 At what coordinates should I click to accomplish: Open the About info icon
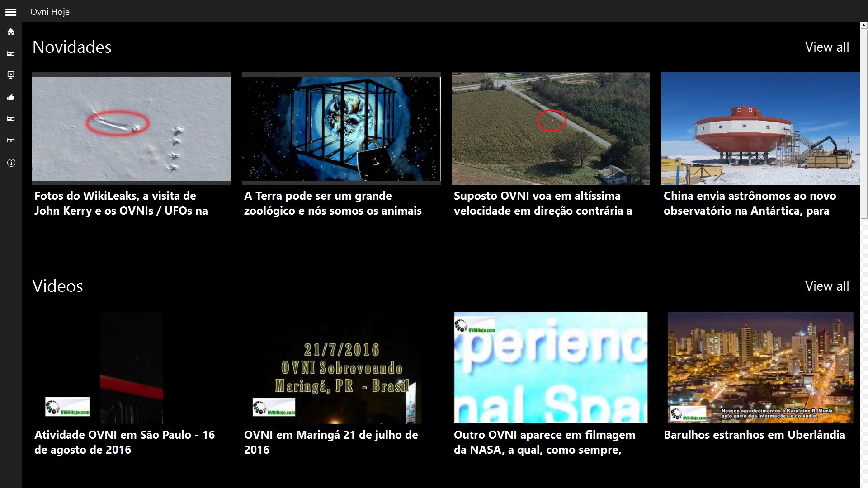coord(11,163)
